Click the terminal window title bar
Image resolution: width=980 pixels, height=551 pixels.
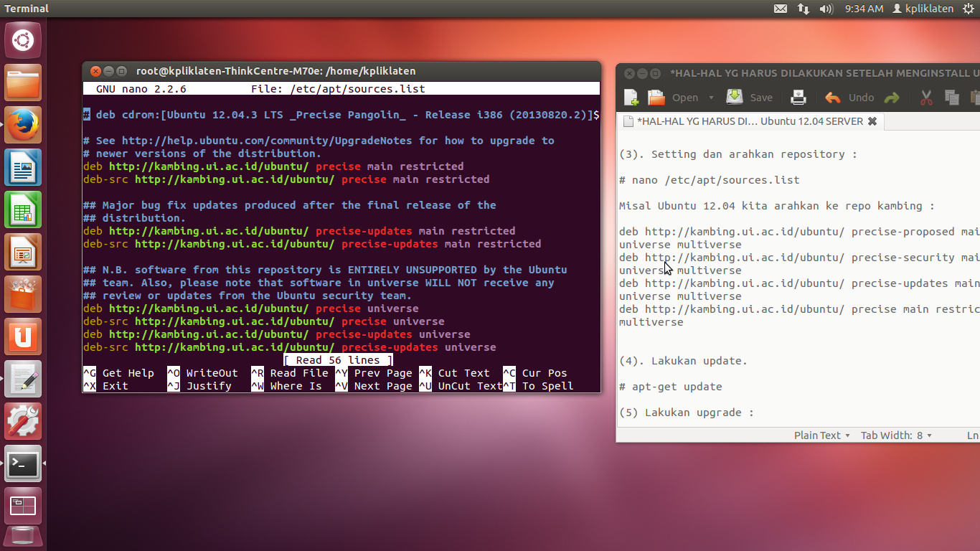pyautogui.click(x=341, y=71)
